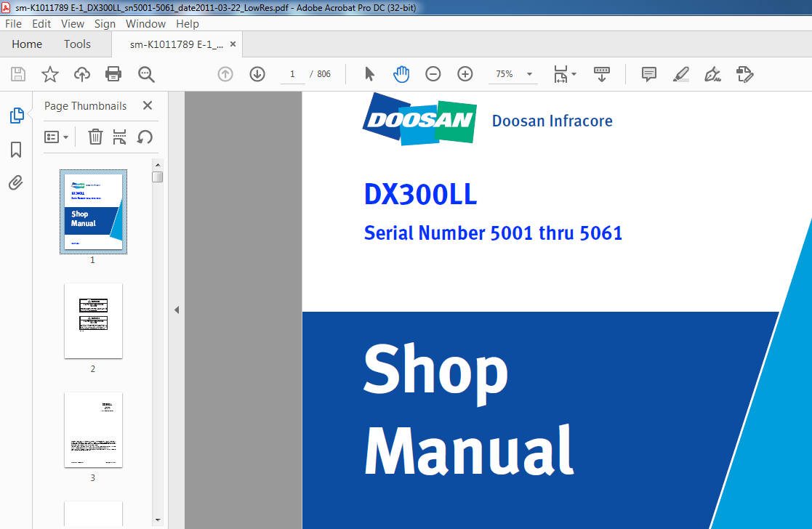Click the thumbnail panel scrollbar thumb
The width and height of the screenshot is (812, 529).
[x=158, y=177]
